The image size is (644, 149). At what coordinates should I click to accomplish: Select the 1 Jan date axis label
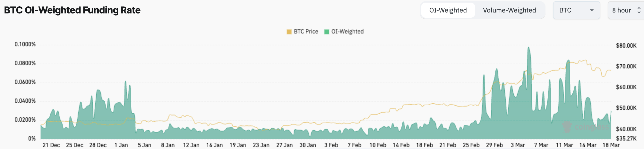pos(121,145)
